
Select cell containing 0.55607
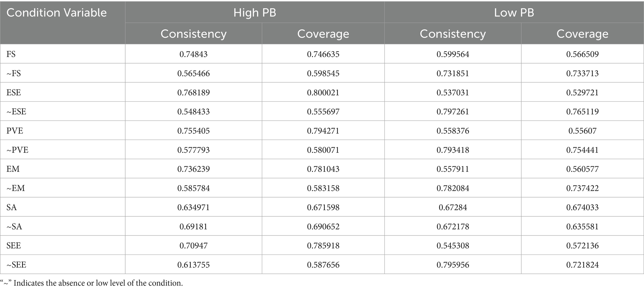pos(582,131)
